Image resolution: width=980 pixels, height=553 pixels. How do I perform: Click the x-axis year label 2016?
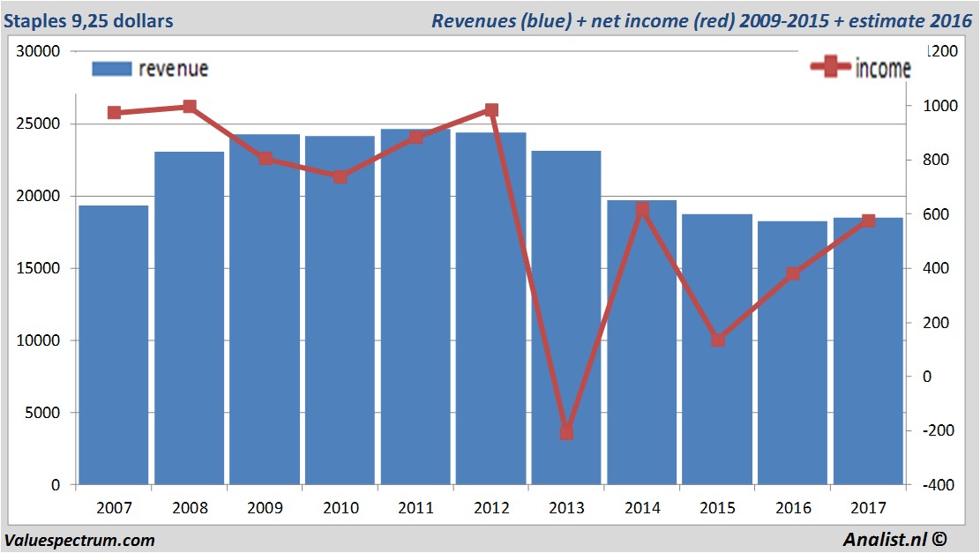pos(793,507)
